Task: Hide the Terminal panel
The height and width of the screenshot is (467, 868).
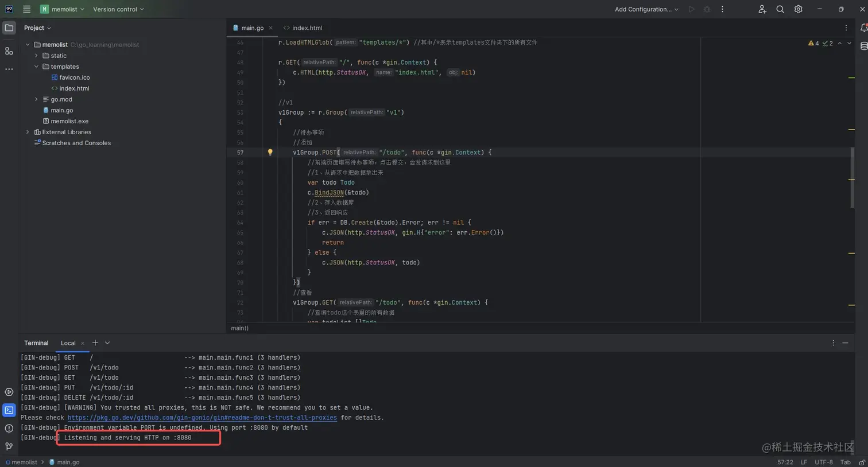Action: pos(845,343)
